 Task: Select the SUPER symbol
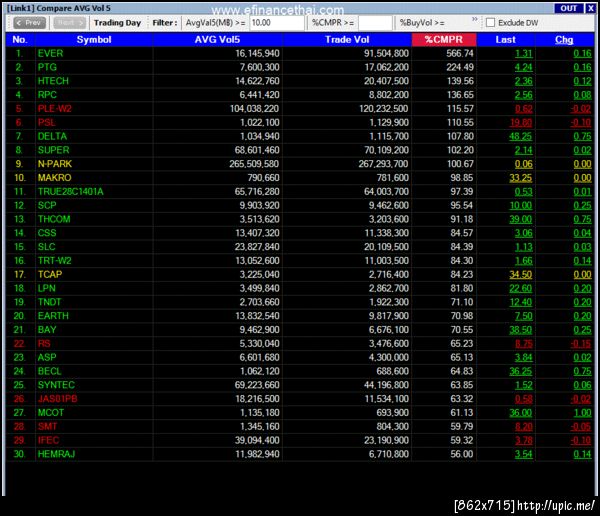click(x=54, y=150)
